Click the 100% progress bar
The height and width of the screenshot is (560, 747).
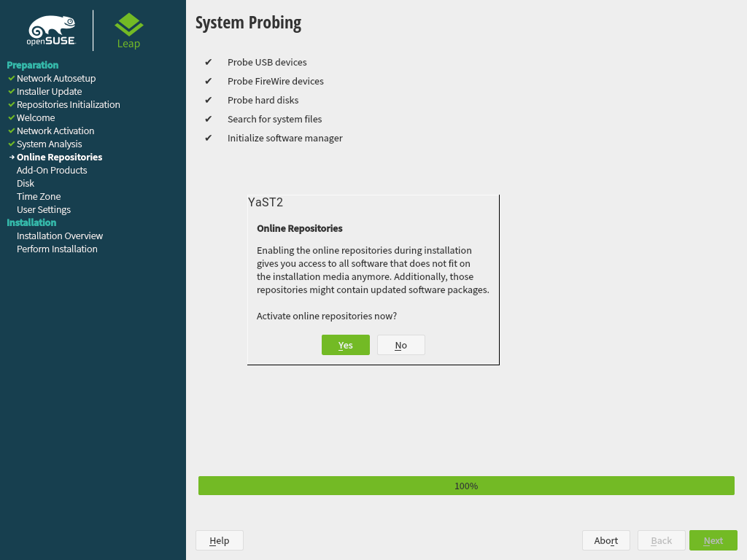466,486
